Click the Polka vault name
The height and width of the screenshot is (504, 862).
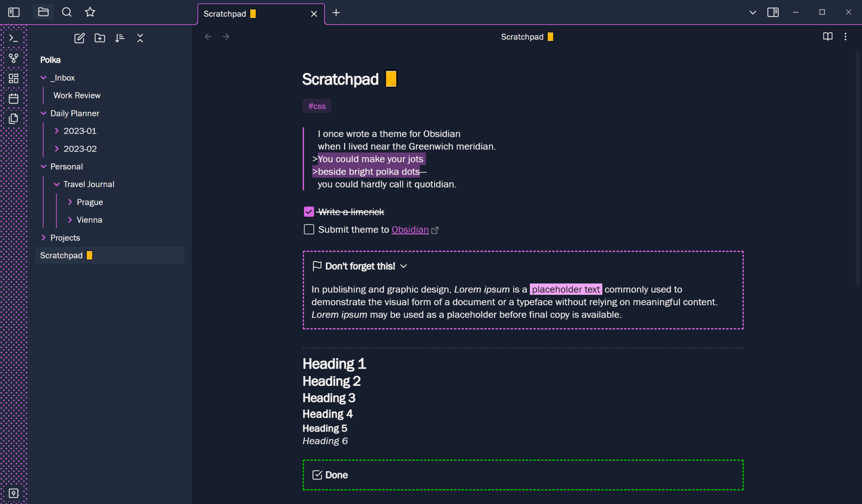point(50,60)
